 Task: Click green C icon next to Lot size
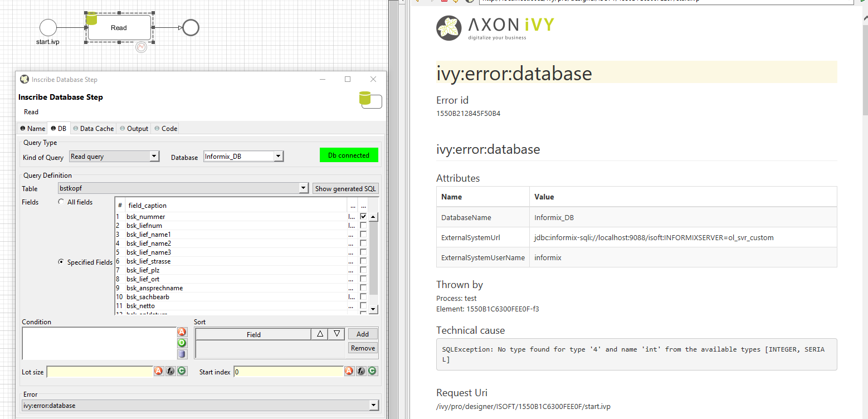click(x=182, y=371)
